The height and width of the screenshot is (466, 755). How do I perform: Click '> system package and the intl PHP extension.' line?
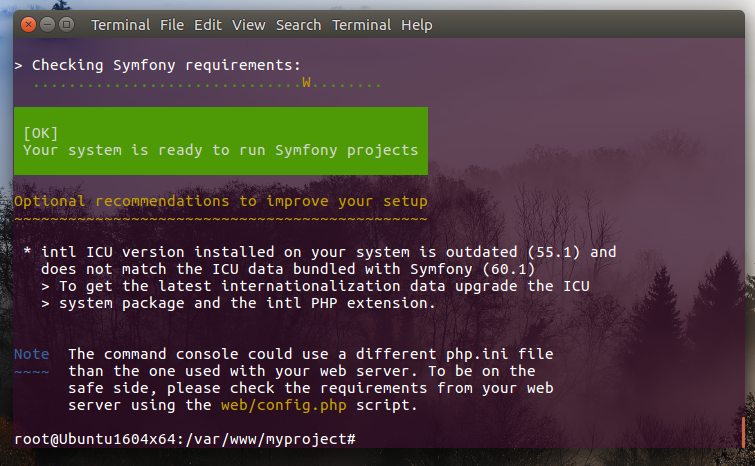coord(238,303)
